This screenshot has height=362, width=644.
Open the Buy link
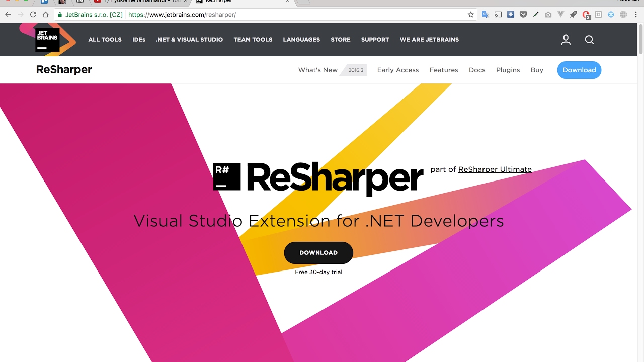click(537, 70)
